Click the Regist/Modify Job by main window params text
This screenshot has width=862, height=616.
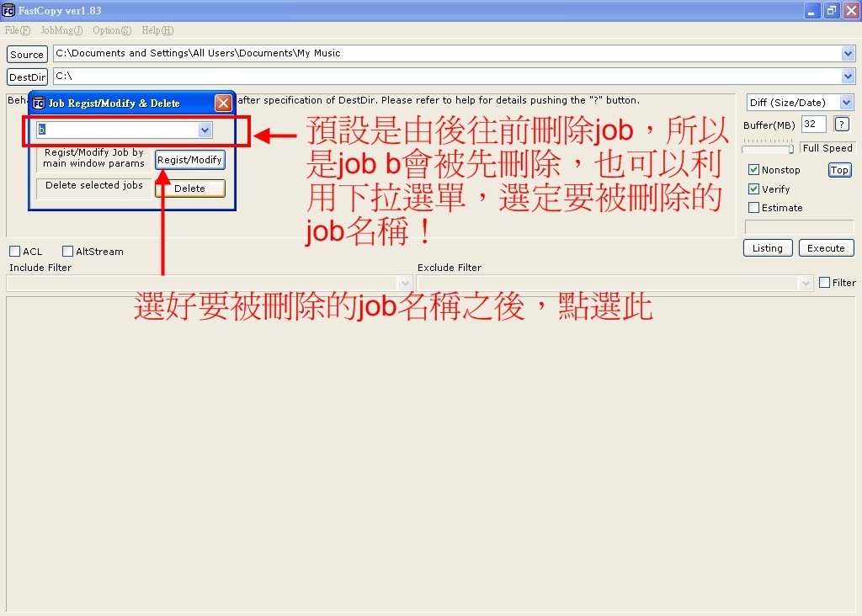(94, 157)
